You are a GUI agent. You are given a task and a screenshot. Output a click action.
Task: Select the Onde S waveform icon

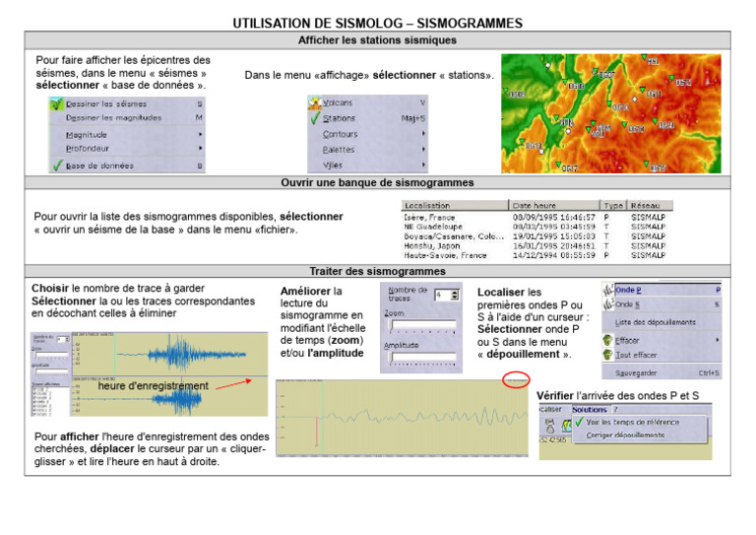tap(607, 304)
